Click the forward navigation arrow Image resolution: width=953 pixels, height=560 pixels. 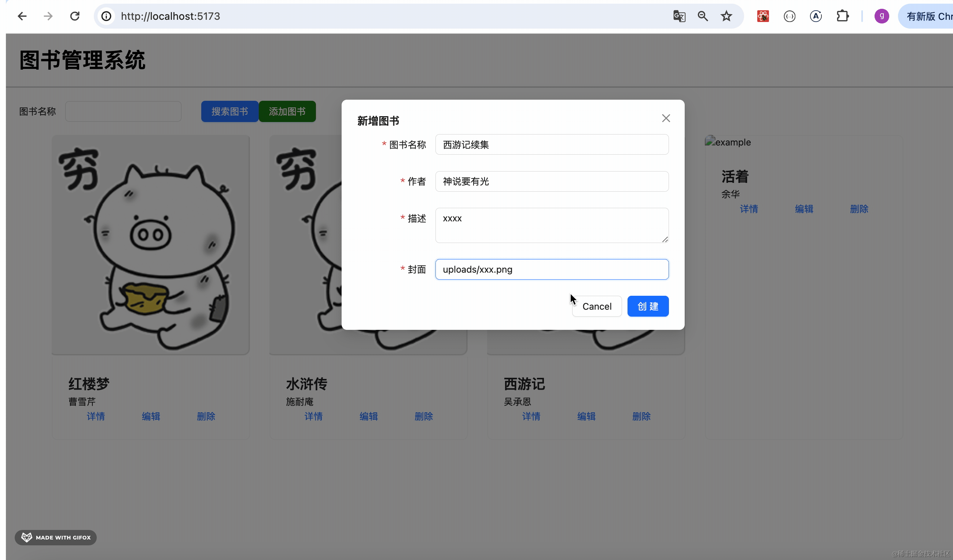[48, 16]
